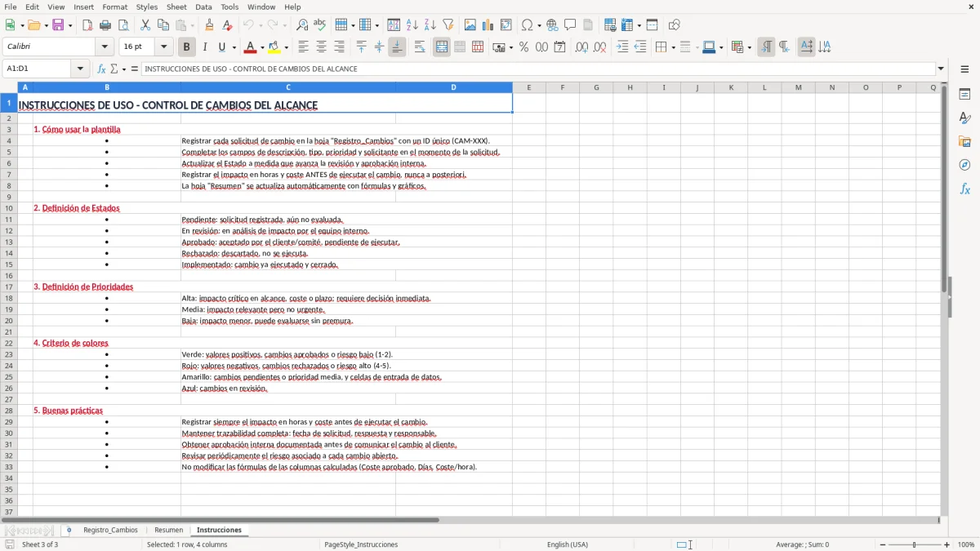Open the Format menu
Image resolution: width=980 pixels, height=551 pixels.
114,7
